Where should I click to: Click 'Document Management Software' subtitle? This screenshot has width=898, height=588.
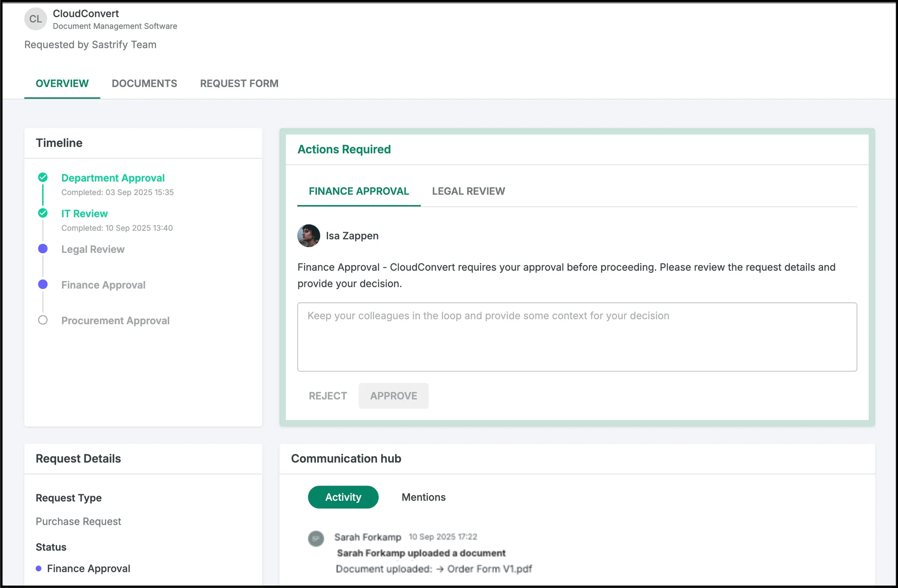point(115,26)
